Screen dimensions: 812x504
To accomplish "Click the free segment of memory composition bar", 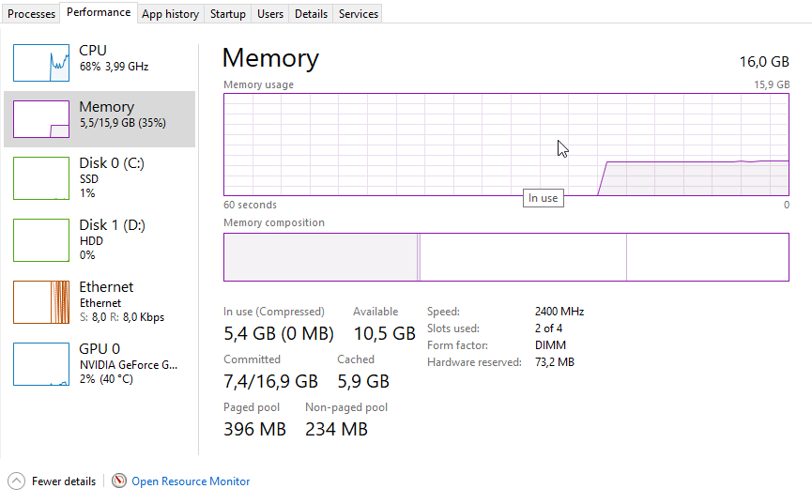I will click(708, 257).
